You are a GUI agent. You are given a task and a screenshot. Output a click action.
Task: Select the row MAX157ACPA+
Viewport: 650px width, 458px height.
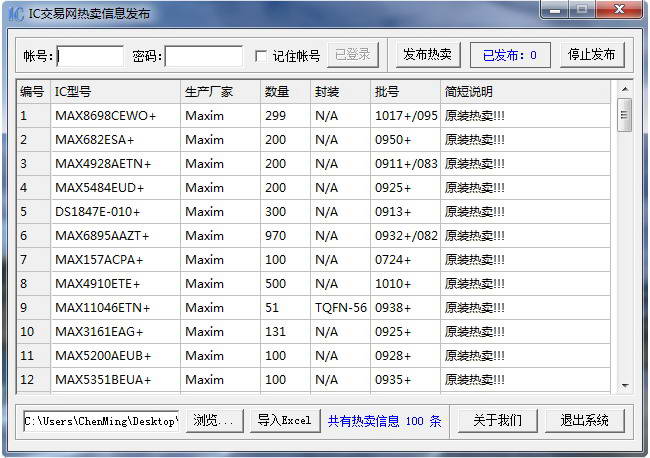click(x=314, y=260)
